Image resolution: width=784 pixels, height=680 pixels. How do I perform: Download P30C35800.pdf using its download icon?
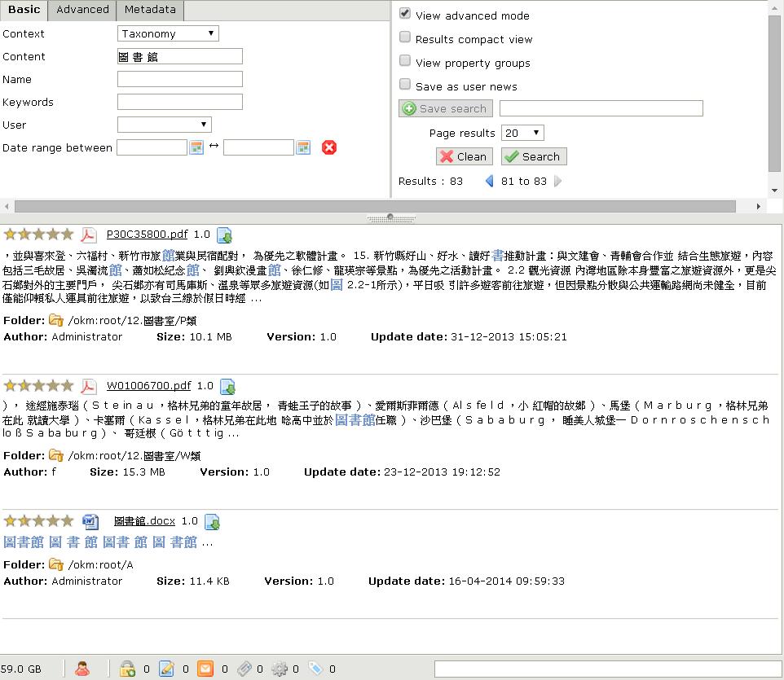(225, 235)
